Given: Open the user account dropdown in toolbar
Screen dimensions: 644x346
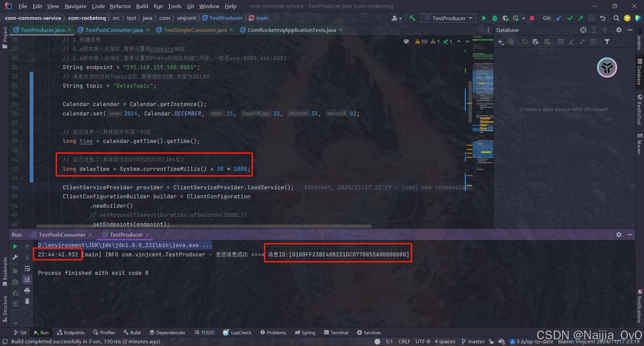Looking at the screenshot, I should 396,18.
